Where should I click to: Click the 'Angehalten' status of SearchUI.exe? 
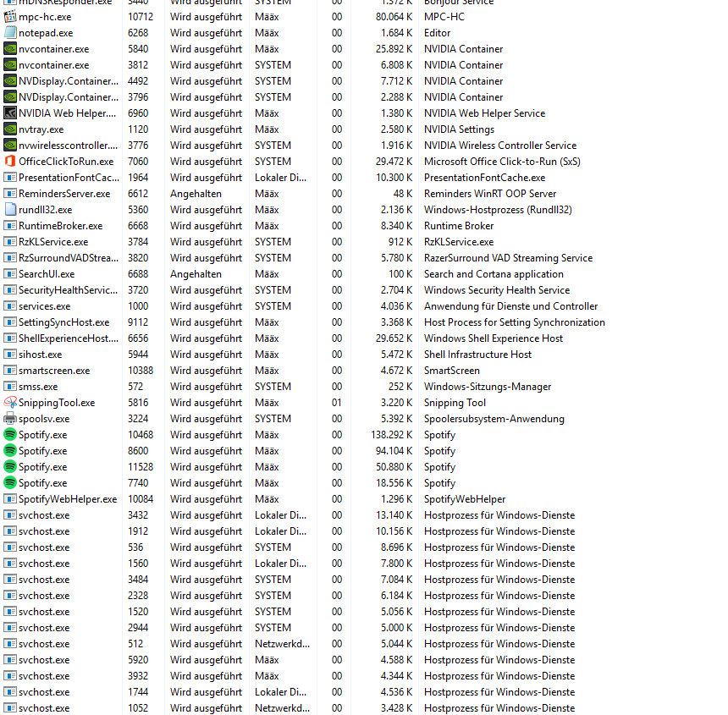(x=196, y=274)
